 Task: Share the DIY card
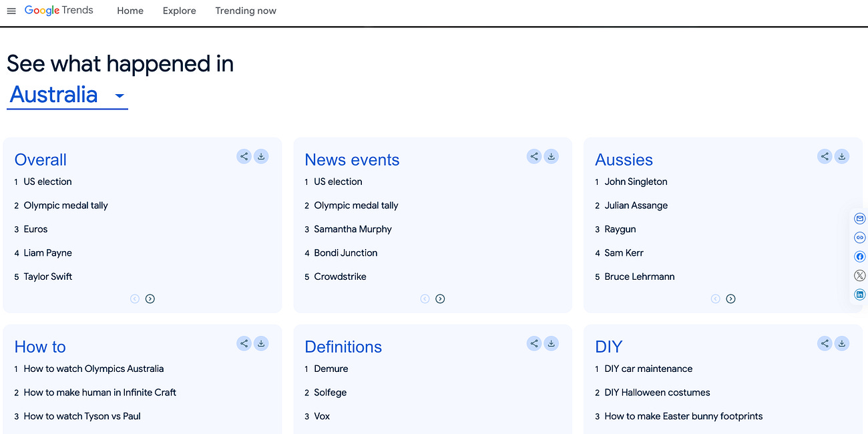pyautogui.click(x=825, y=343)
